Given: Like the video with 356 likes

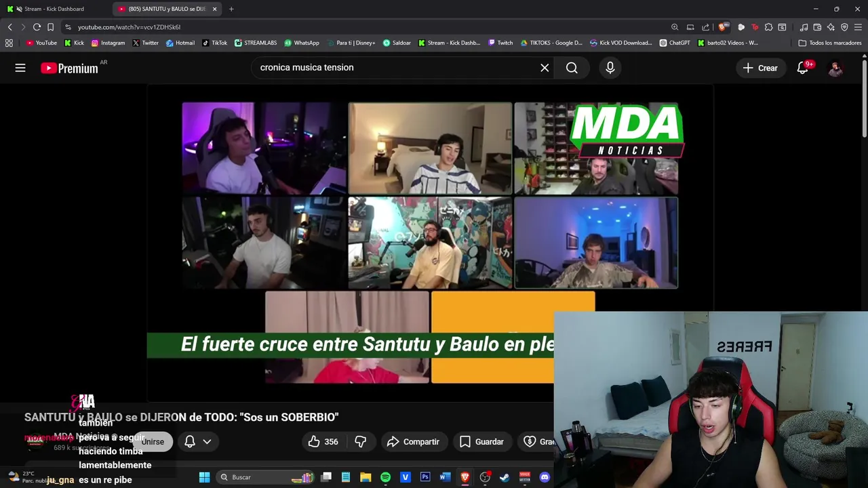Looking at the screenshot, I should (323, 442).
